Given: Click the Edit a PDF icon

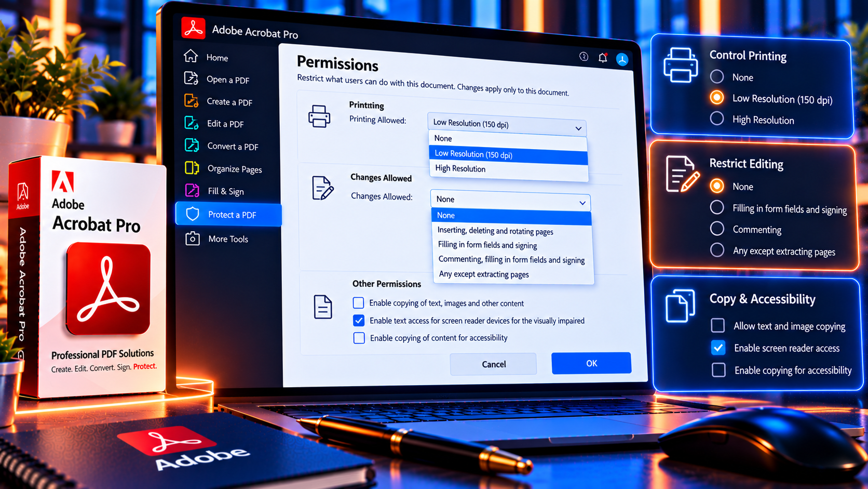Looking at the screenshot, I should (x=192, y=123).
